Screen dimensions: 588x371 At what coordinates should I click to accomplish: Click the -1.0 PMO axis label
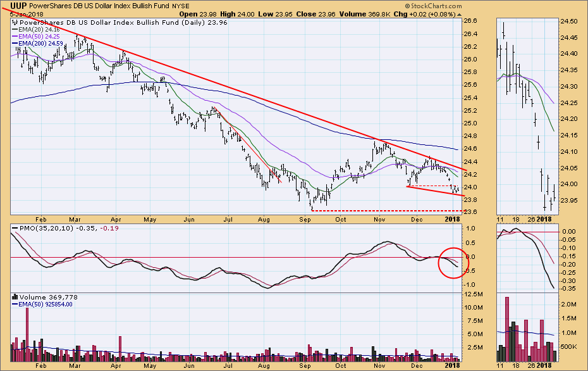(x=470, y=285)
